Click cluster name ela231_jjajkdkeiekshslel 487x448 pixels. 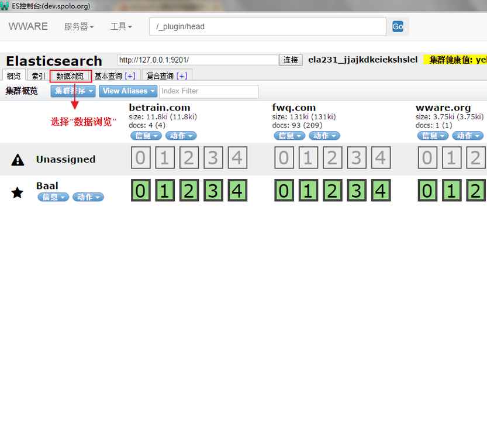click(x=362, y=60)
